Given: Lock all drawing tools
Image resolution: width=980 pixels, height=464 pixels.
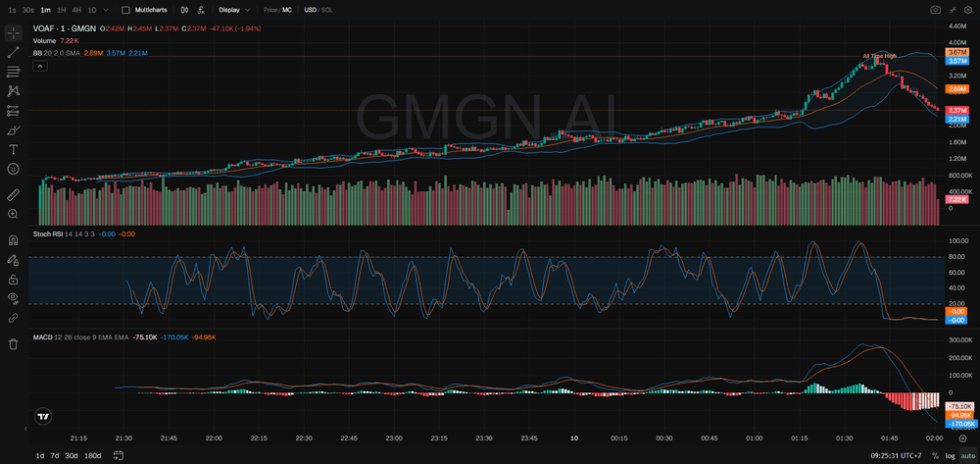Looking at the screenshot, I should (13, 279).
